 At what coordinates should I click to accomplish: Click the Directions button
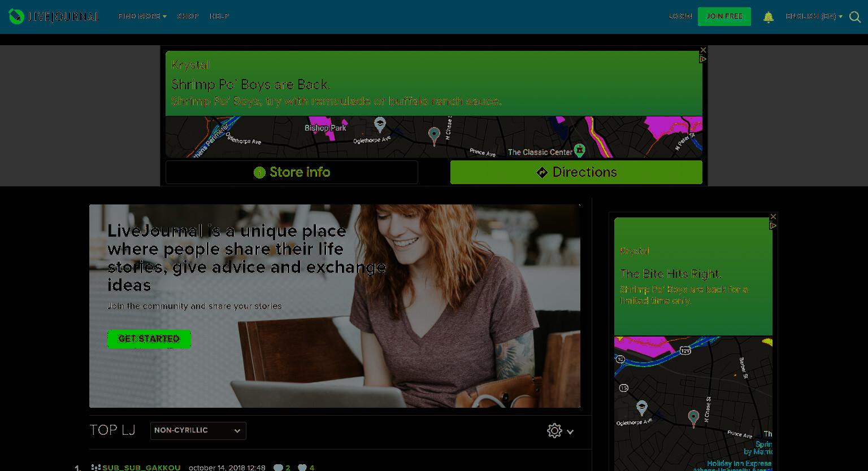pyautogui.click(x=576, y=172)
